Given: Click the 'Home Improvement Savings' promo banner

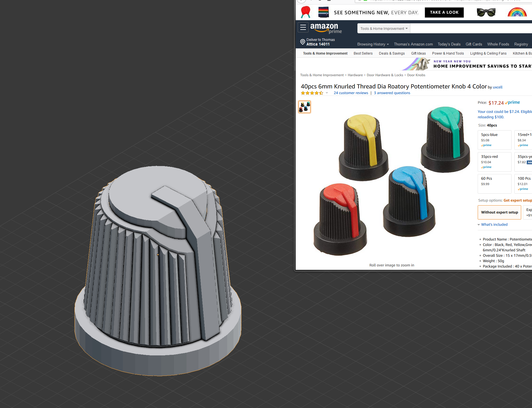Looking at the screenshot, I should pyautogui.click(x=466, y=64).
